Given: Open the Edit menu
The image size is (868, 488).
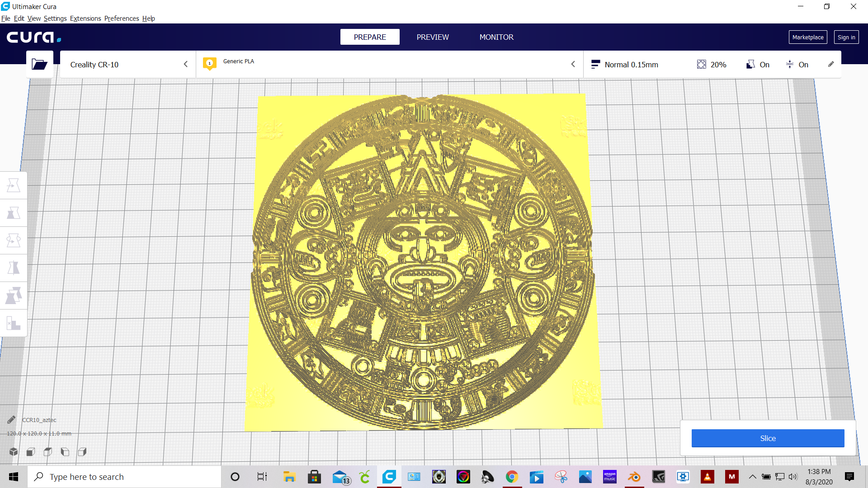Looking at the screenshot, I should coord(19,19).
